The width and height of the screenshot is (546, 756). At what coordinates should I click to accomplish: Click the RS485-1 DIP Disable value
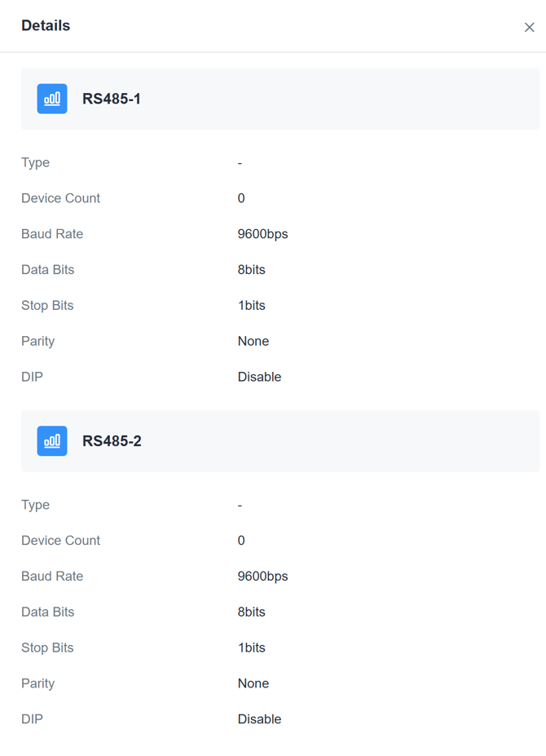259,377
